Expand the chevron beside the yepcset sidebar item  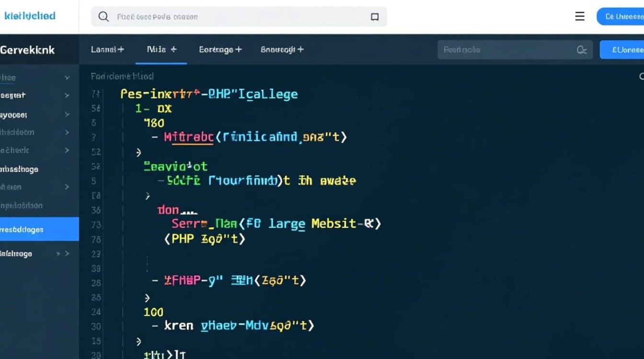[67, 115]
